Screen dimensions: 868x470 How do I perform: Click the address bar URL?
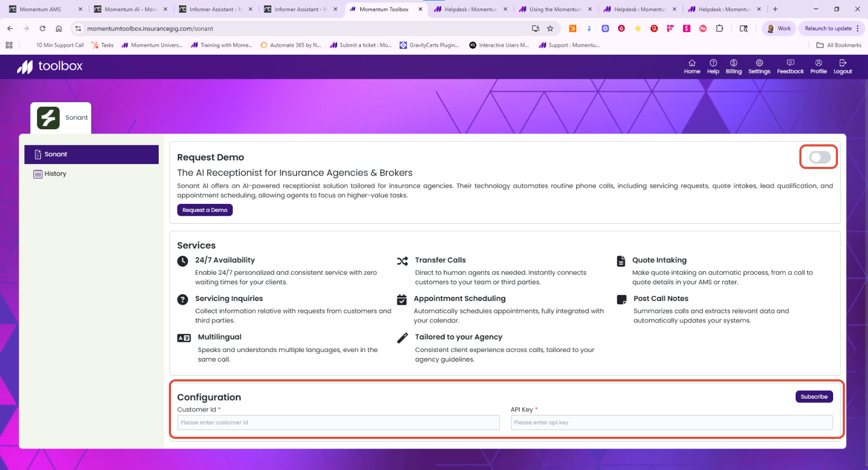tap(150, 28)
